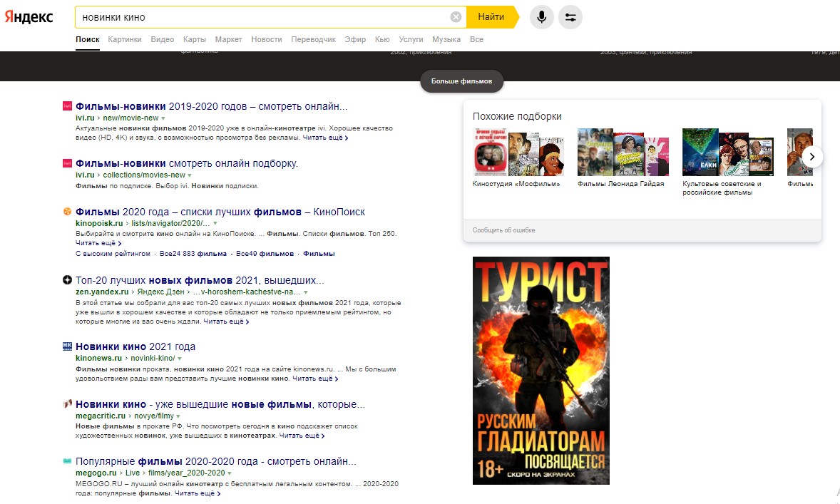Open 'Новинки кино 2021 года' result
This screenshot has width=840, height=504.
point(135,346)
